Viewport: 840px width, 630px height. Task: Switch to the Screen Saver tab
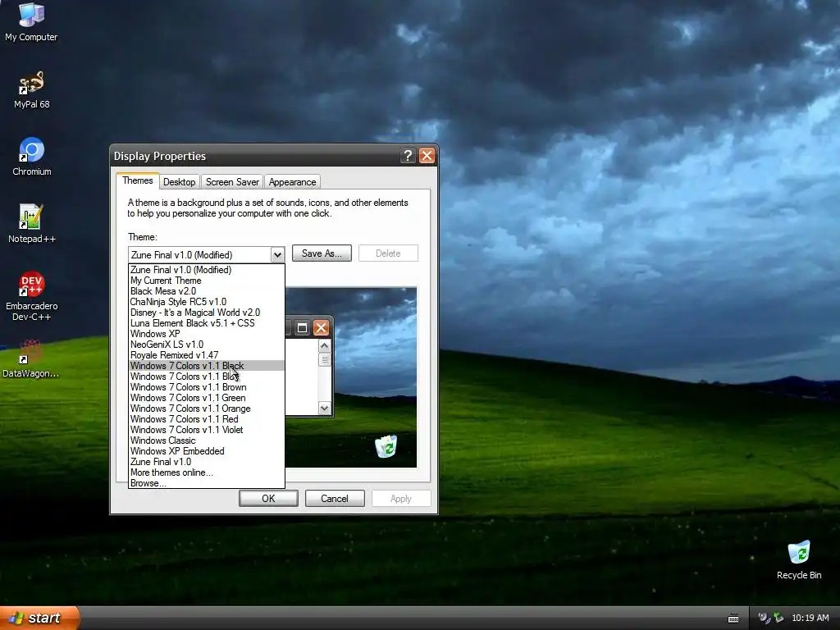pyautogui.click(x=232, y=182)
